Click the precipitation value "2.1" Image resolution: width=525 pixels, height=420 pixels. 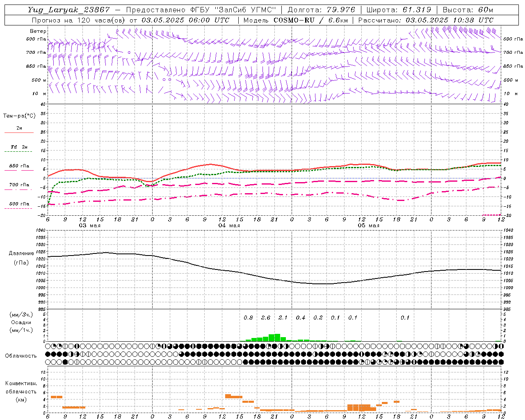pos(283,317)
